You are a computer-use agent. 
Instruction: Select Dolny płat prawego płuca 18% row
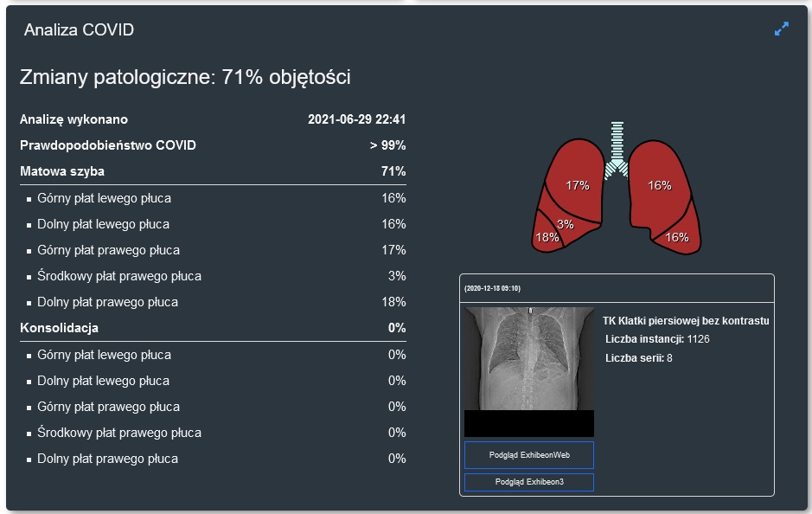pos(213,302)
